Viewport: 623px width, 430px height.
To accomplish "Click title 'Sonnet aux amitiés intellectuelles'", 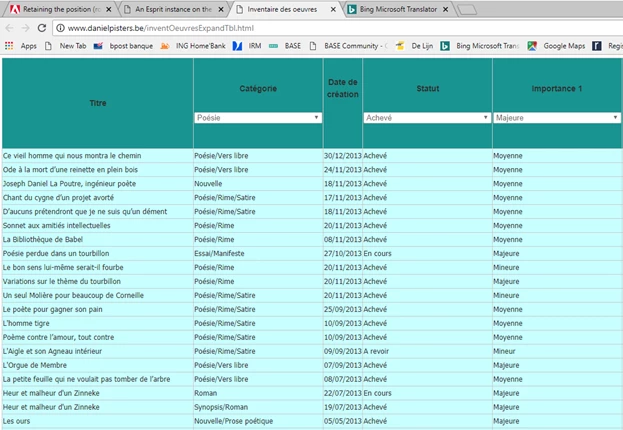I will 56,225.
